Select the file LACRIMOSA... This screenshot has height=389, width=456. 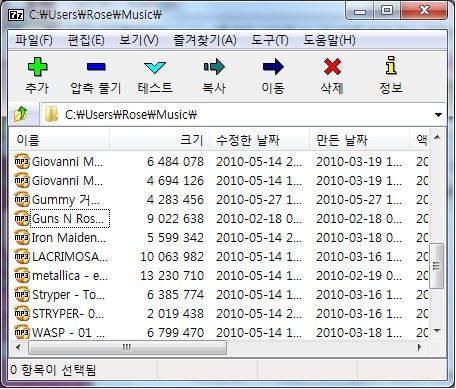click(x=70, y=257)
